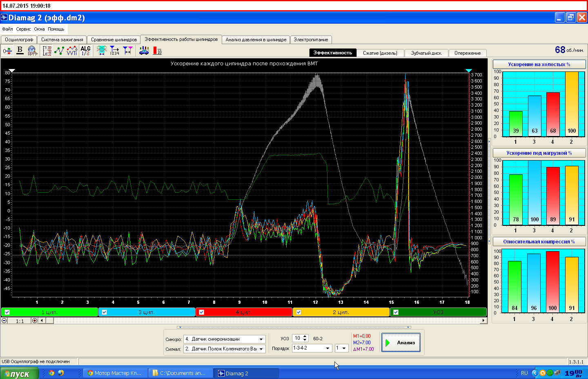This screenshot has width=588, height=379.
Task: Click Ускорение под нагрузкой % header
Action: pos(539,153)
